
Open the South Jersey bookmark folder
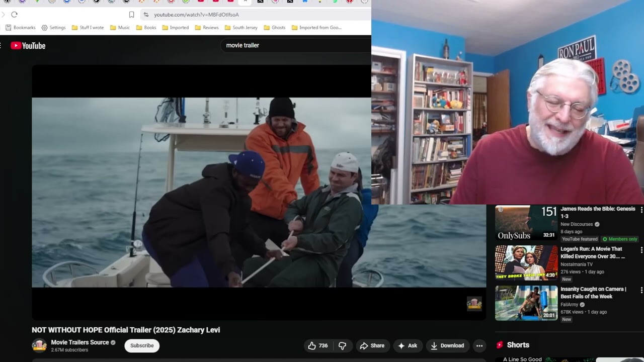[x=241, y=28]
